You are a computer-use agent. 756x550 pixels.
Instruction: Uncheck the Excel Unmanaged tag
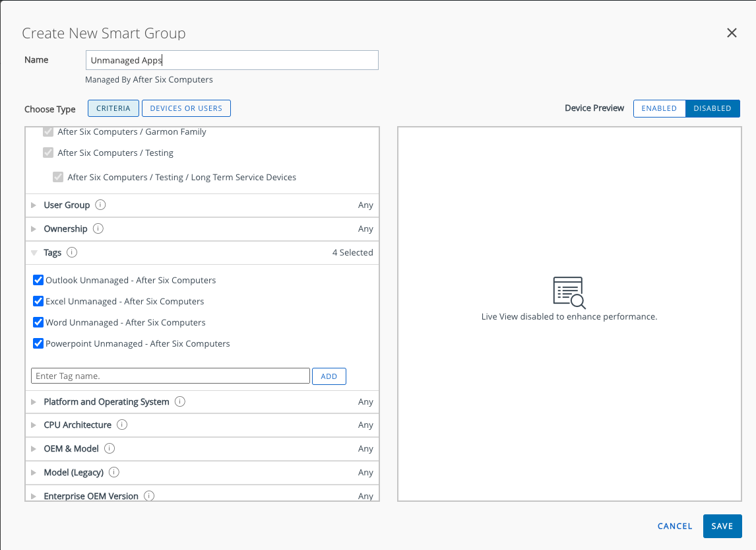(38, 301)
